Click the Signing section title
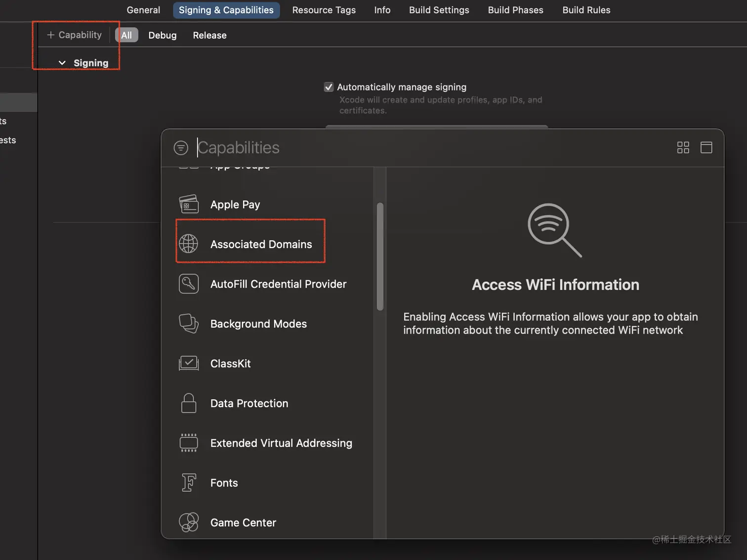 point(91,63)
